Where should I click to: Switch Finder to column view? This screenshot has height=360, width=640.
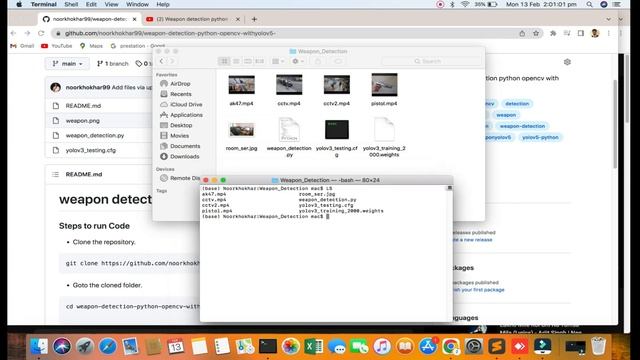pos(248,61)
